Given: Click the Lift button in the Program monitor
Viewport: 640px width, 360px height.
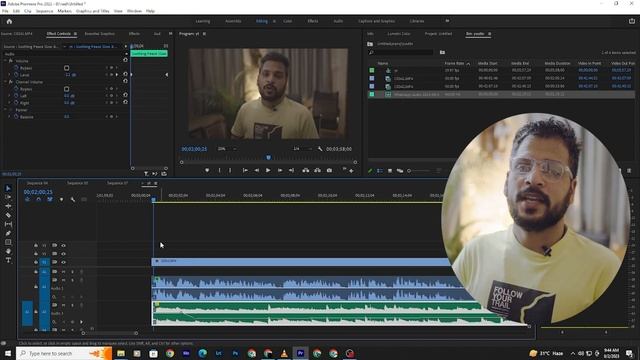Looking at the screenshot, I should pos(306,170).
